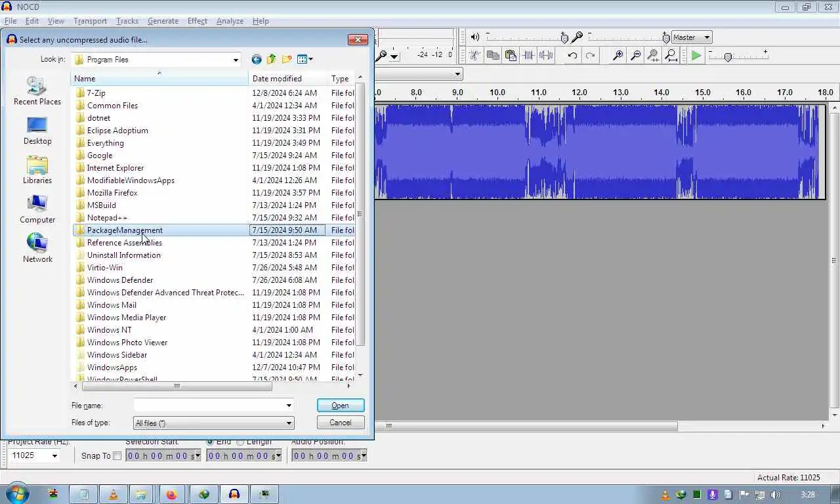Select the Windows Media Player folder
The image size is (840, 504).
[x=127, y=318]
